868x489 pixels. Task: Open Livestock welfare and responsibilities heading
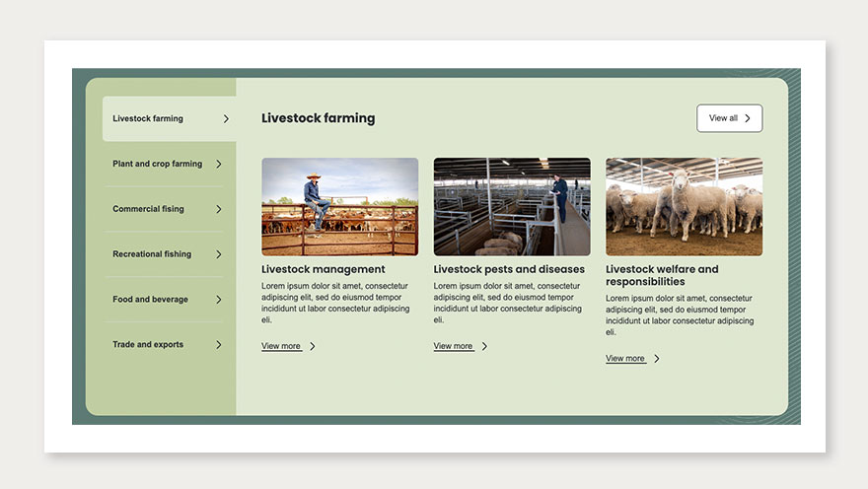tap(662, 275)
